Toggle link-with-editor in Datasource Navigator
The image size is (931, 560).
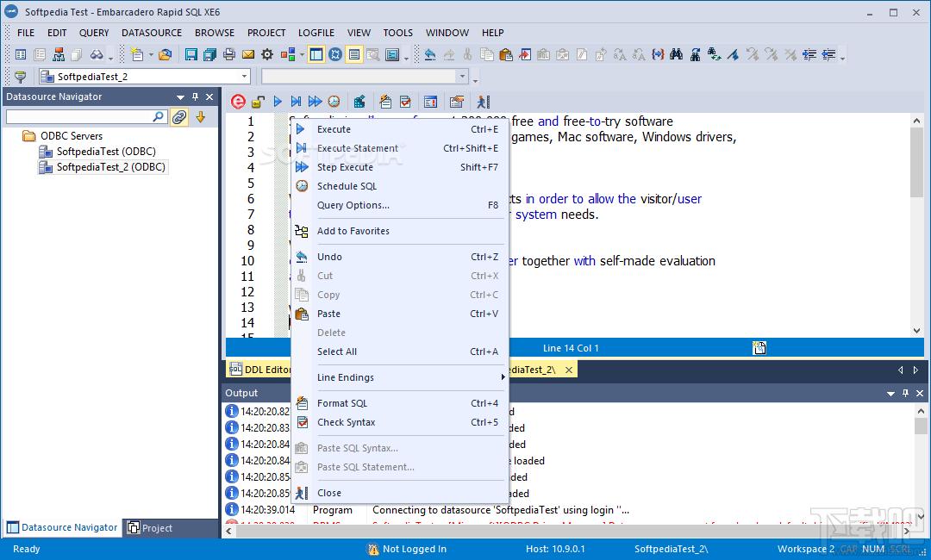coord(179,117)
